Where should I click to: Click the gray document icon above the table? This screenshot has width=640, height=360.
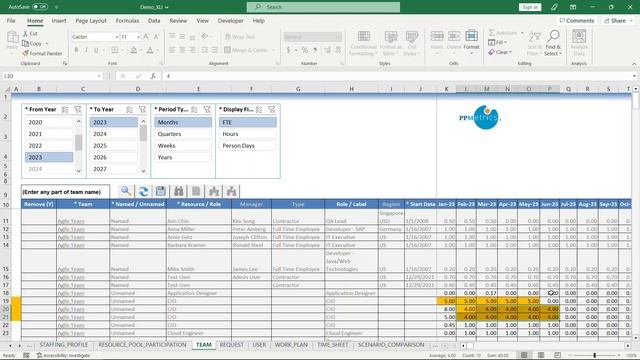point(196,191)
